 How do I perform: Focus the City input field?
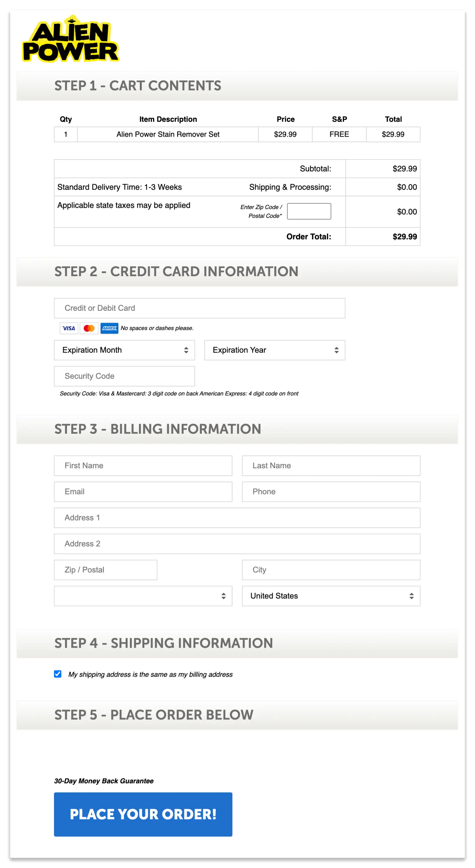click(x=331, y=570)
